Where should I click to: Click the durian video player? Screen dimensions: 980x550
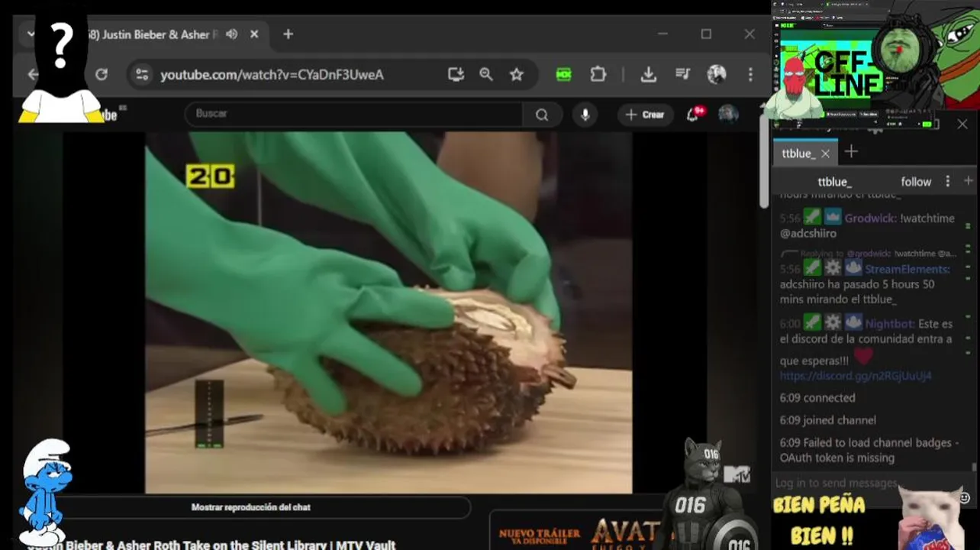pyautogui.click(x=388, y=312)
